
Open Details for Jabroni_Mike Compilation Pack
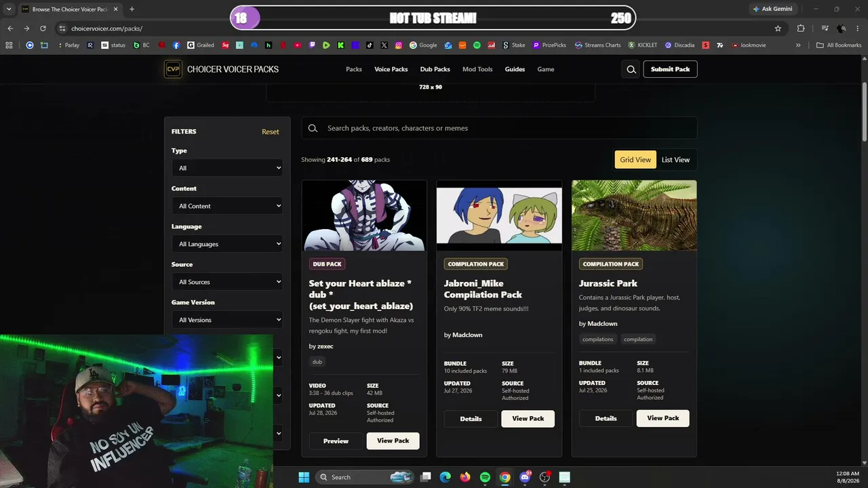(x=471, y=419)
